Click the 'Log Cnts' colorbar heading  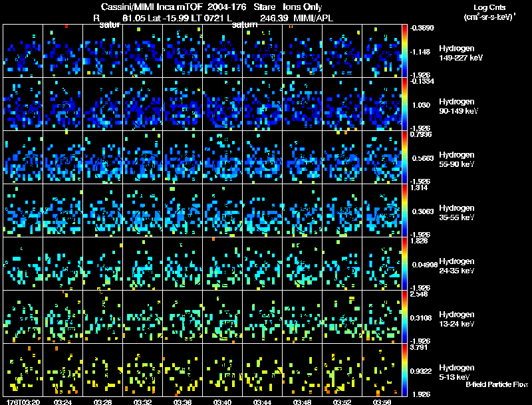tap(489, 7)
